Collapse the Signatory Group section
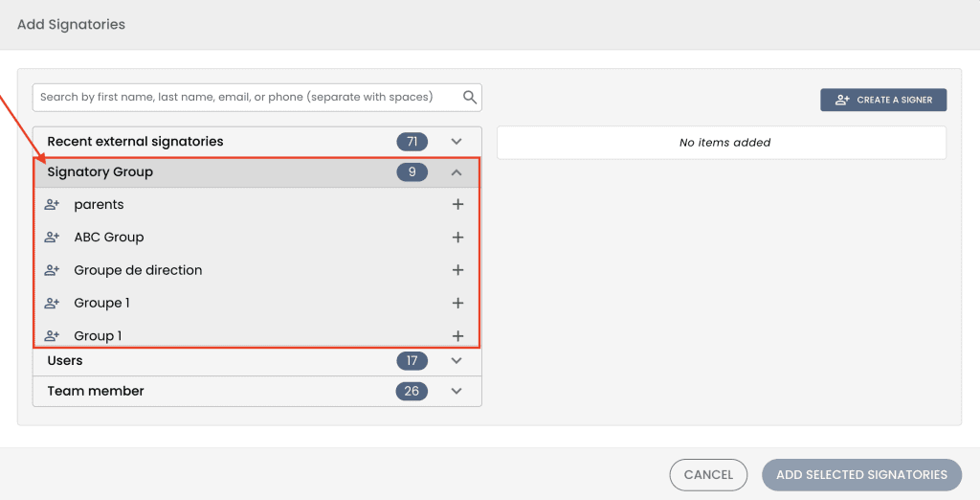The height and width of the screenshot is (500, 980). (x=457, y=172)
